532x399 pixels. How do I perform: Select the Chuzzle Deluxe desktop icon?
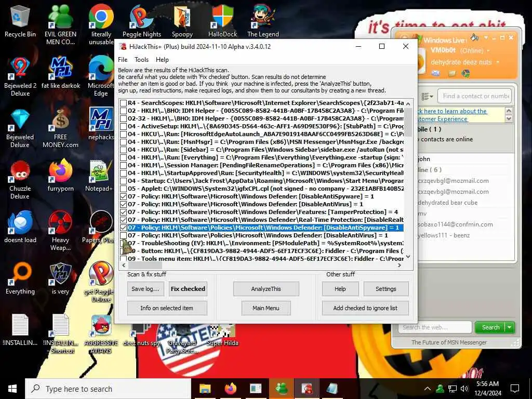(20, 180)
